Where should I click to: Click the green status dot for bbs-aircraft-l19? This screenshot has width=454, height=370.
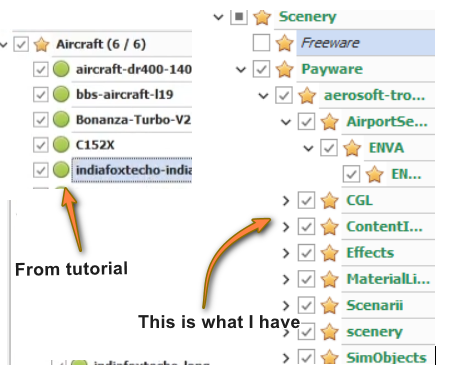click(x=61, y=94)
